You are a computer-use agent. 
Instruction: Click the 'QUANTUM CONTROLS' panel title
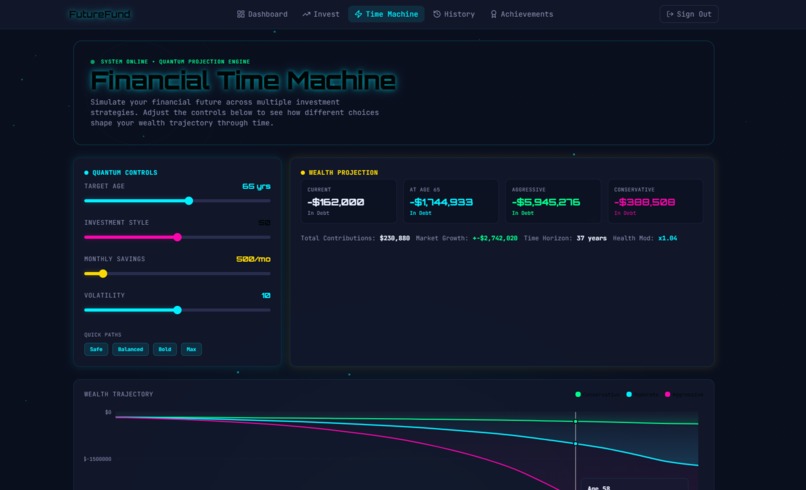pos(124,173)
